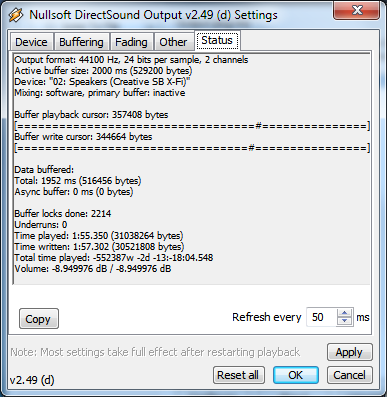The width and height of the screenshot is (387, 397).
Task: Close the DirectSound settings window
Action: click(x=356, y=11)
